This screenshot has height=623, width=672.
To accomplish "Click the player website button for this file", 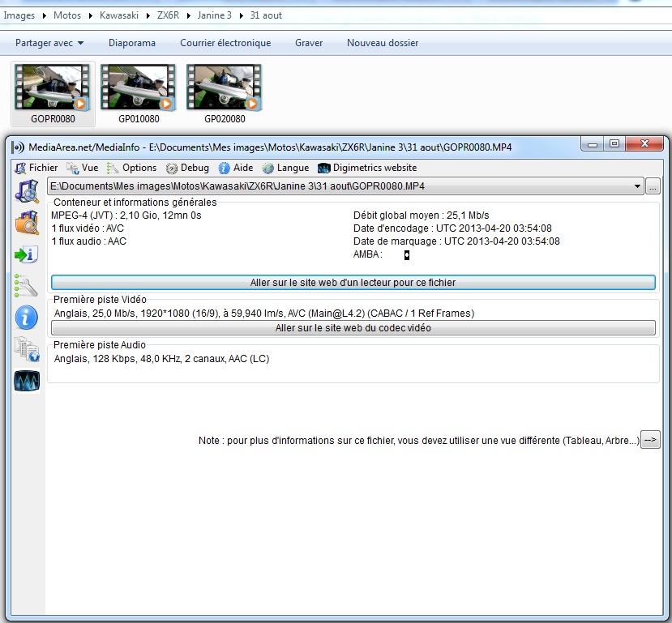I will 353,283.
